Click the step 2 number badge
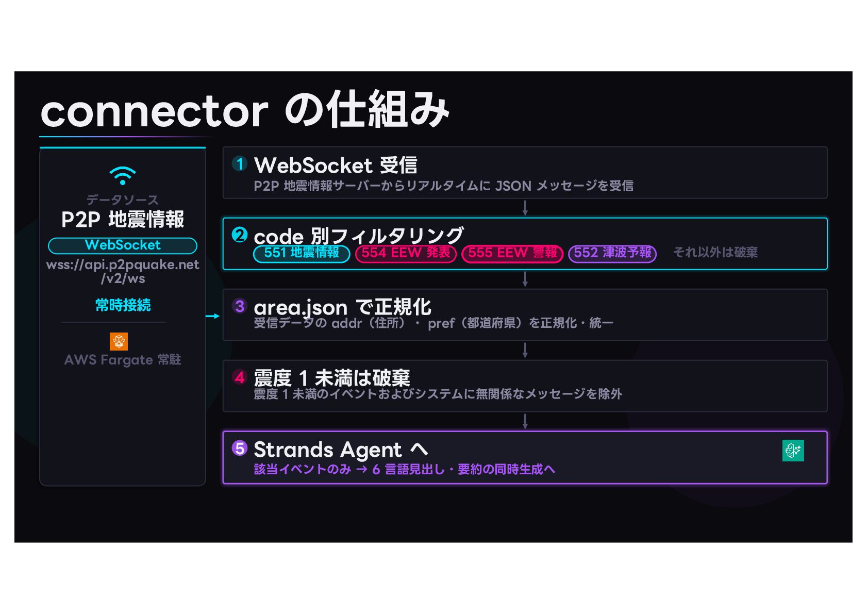Viewport: 868px width, 614px height. click(240, 235)
